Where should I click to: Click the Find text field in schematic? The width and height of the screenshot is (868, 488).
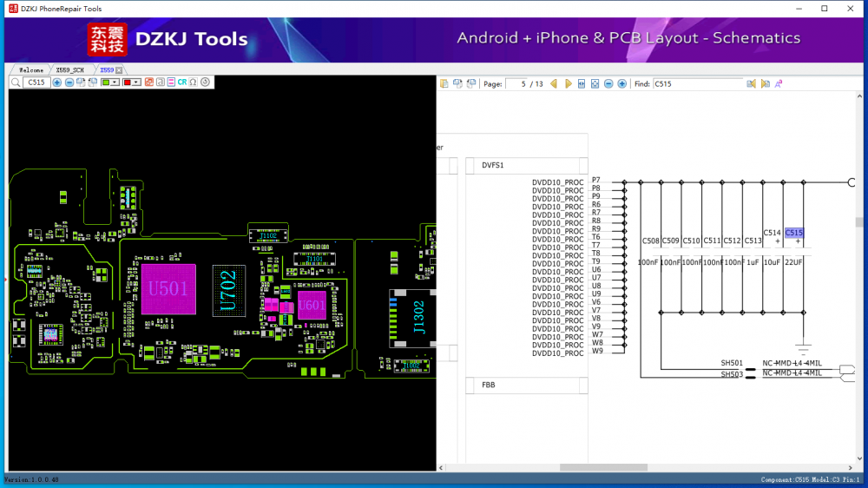point(697,84)
